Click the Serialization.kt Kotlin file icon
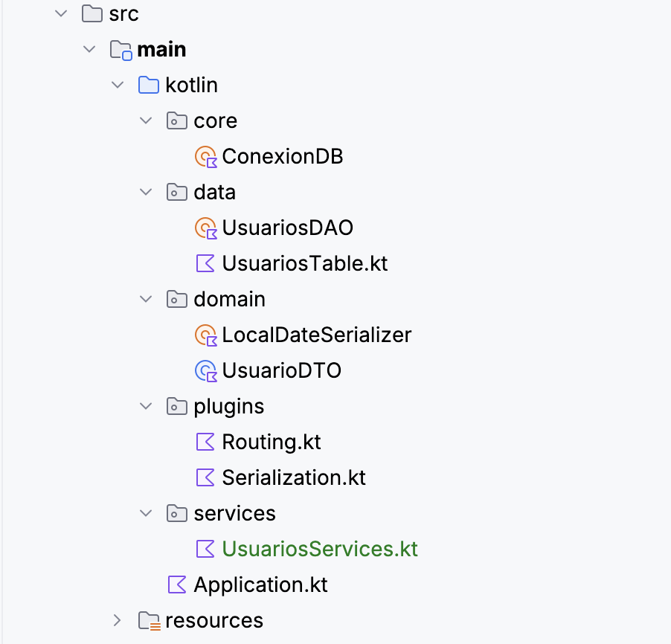 click(205, 477)
